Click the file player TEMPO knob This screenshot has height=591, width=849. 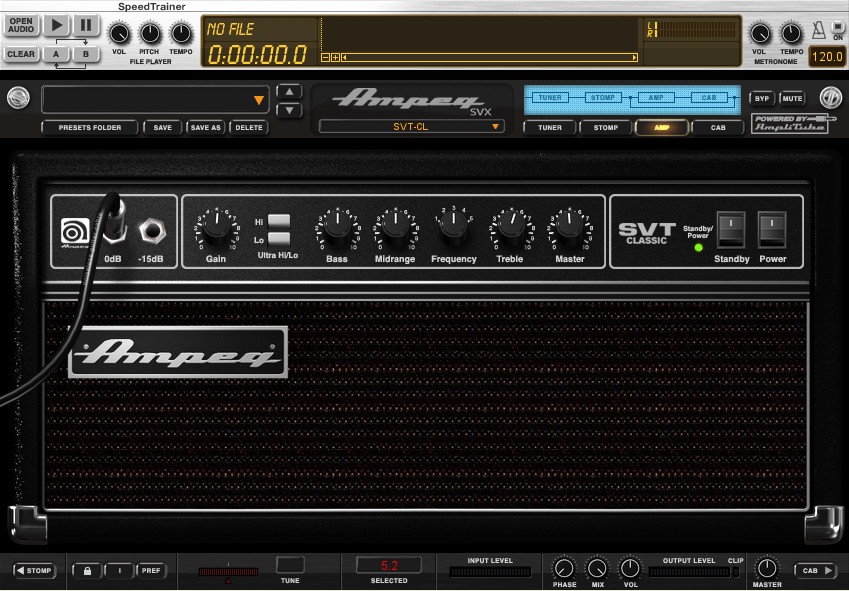point(181,34)
